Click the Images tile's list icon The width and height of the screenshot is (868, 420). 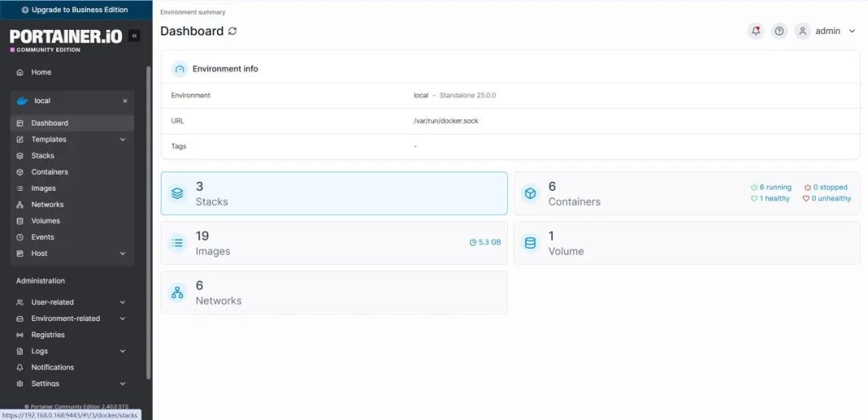pyautogui.click(x=177, y=243)
